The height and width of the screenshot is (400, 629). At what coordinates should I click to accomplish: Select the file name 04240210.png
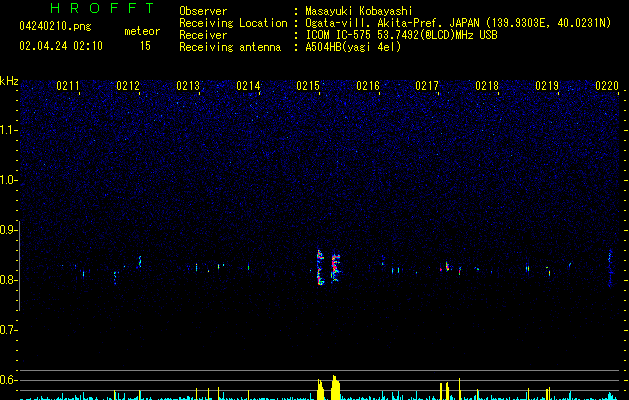(55, 27)
